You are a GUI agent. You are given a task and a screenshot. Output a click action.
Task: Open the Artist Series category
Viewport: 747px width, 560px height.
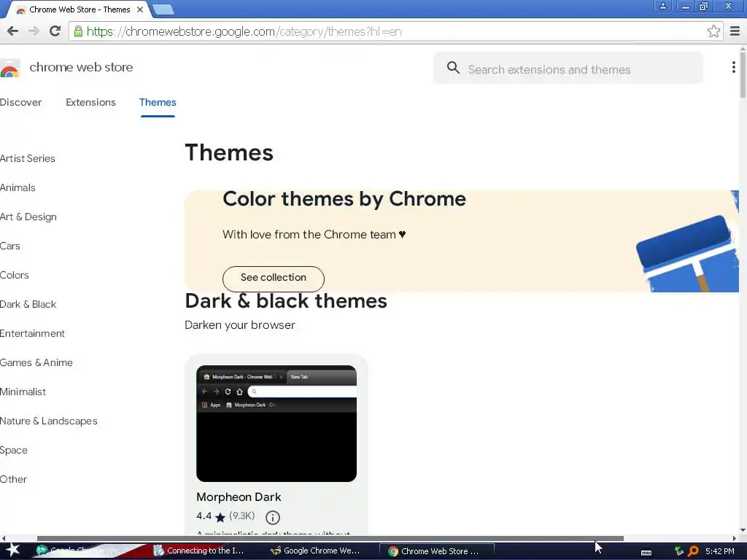coord(28,158)
